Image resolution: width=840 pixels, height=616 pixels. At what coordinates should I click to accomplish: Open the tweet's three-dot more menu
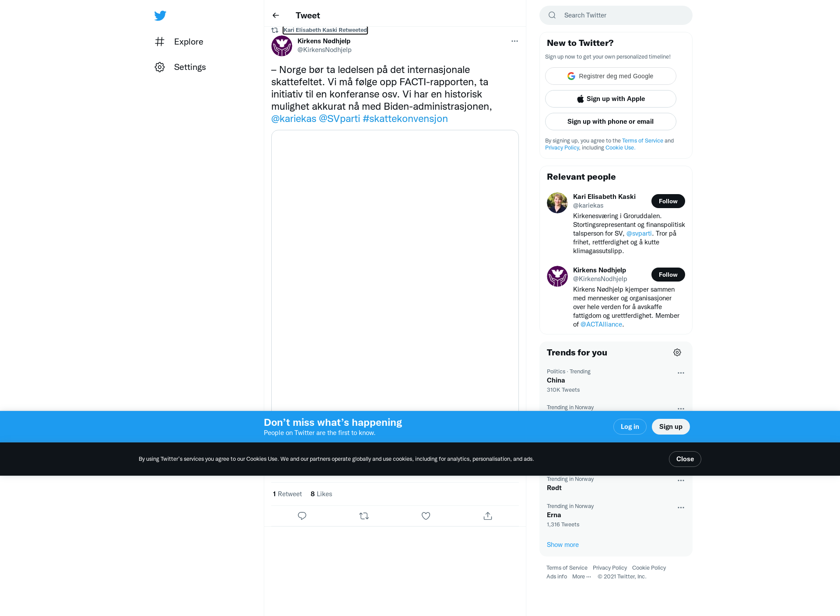click(514, 41)
